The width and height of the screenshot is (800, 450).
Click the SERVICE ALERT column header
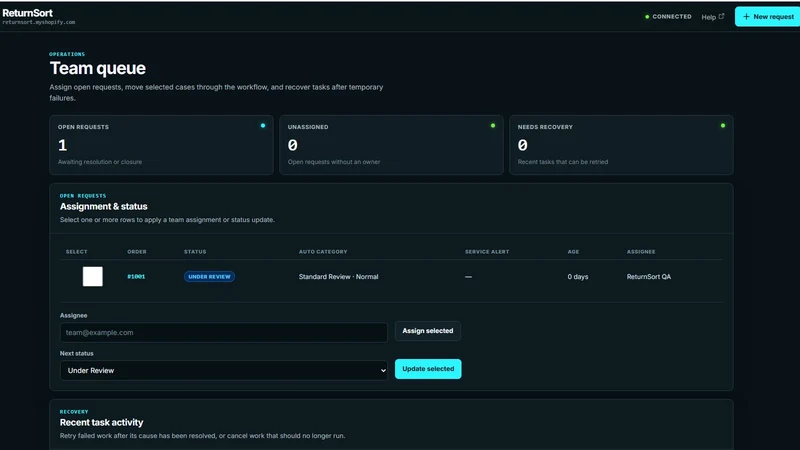(487, 252)
